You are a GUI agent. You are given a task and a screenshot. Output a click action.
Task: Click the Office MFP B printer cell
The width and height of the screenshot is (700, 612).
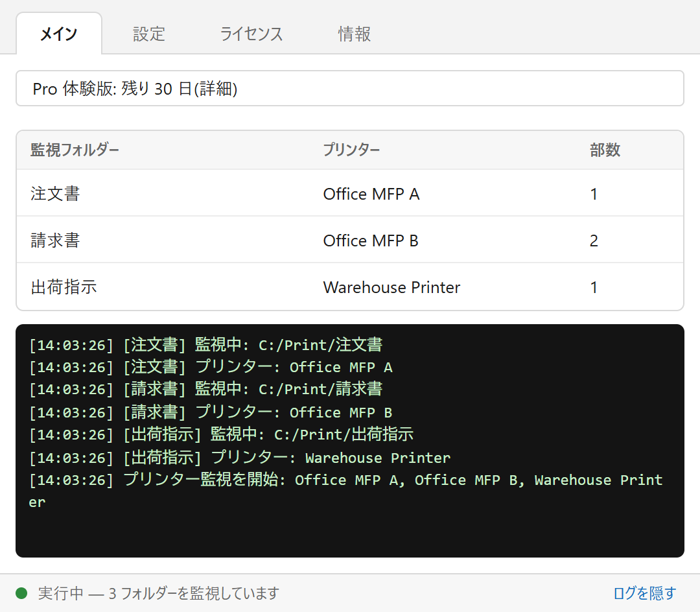(x=371, y=241)
